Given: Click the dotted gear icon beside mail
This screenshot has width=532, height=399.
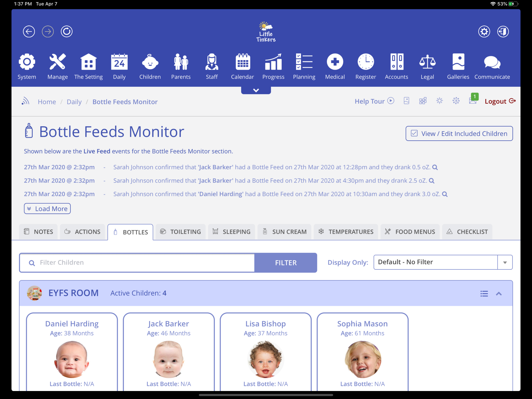Looking at the screenshot, I should (x=456, y=101).
